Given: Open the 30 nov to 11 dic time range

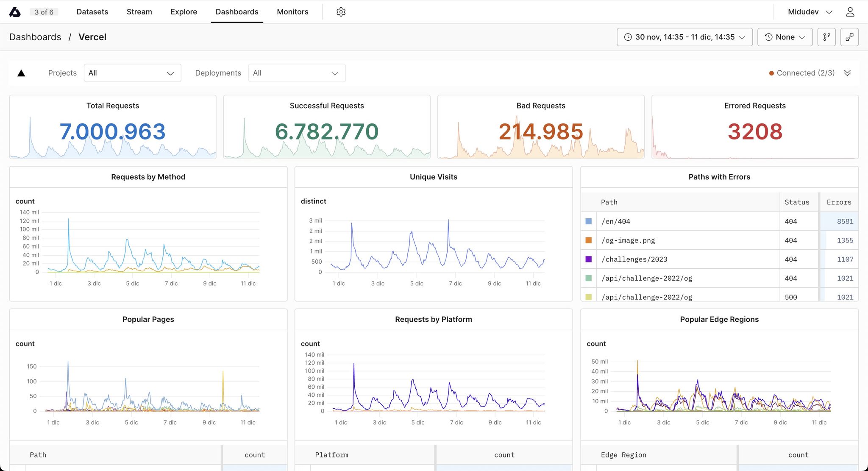Looking at the screenshot, I should 684,37.
